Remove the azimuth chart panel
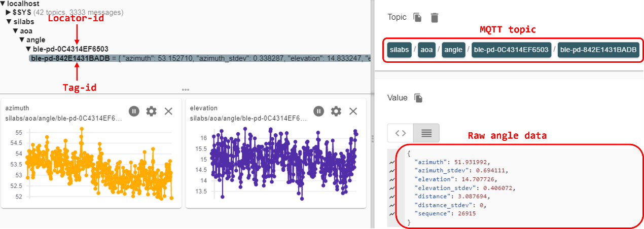 [169, 111]
